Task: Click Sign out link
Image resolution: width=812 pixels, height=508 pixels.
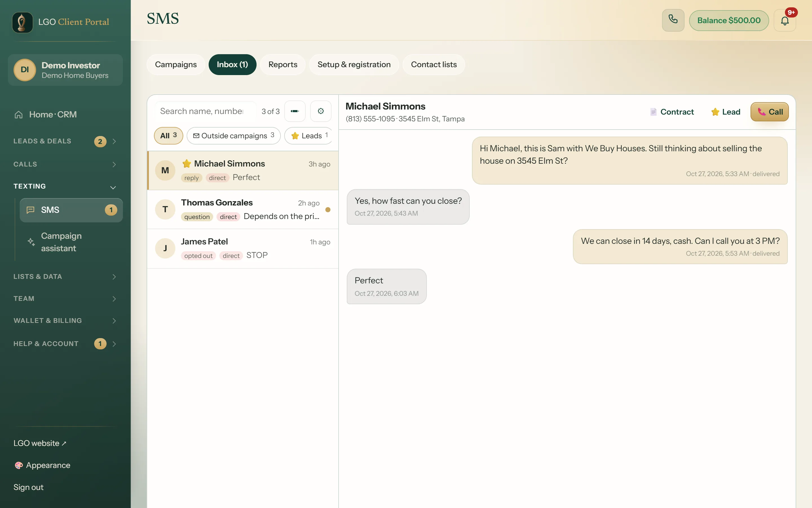Action: tap(28, 487)
